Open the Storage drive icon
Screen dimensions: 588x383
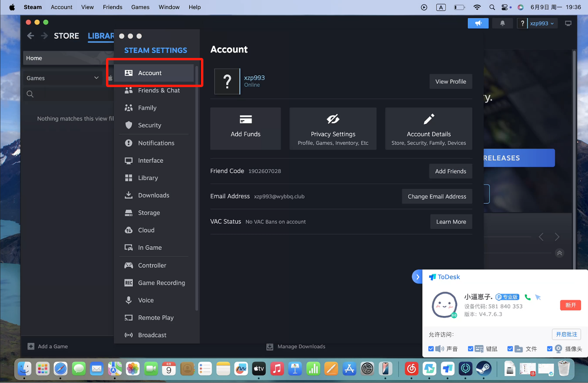pyautogui.click(x=128, y=213)
